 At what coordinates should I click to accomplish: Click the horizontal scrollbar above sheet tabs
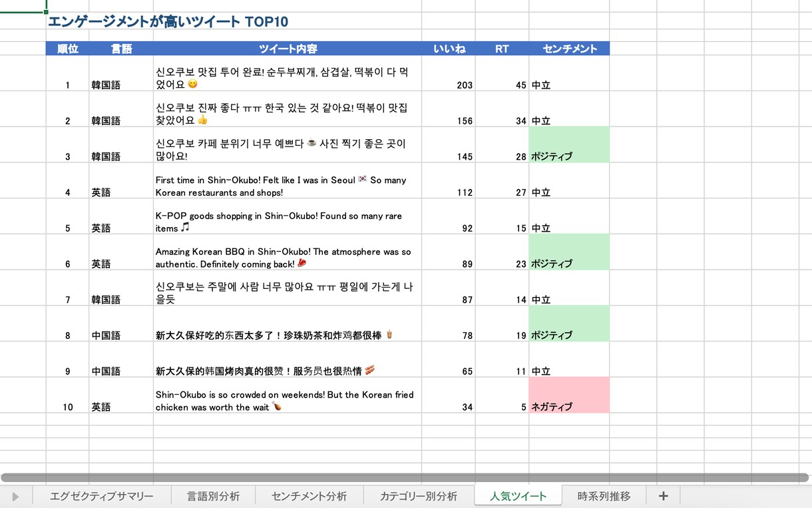405,477
